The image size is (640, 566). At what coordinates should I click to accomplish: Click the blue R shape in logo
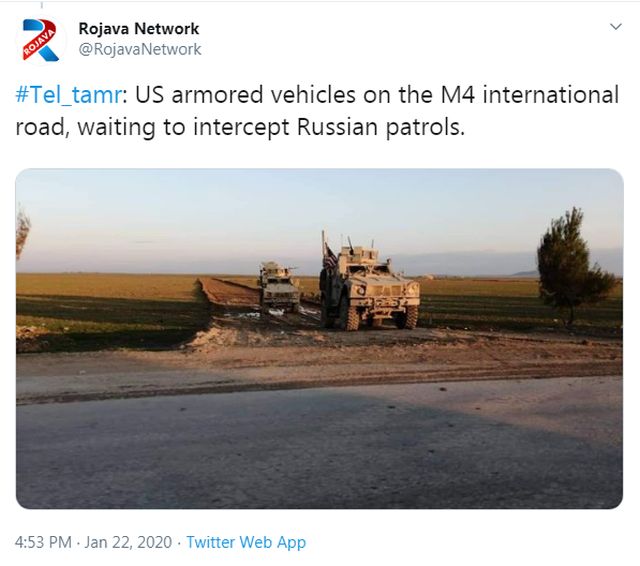[40, 40]
